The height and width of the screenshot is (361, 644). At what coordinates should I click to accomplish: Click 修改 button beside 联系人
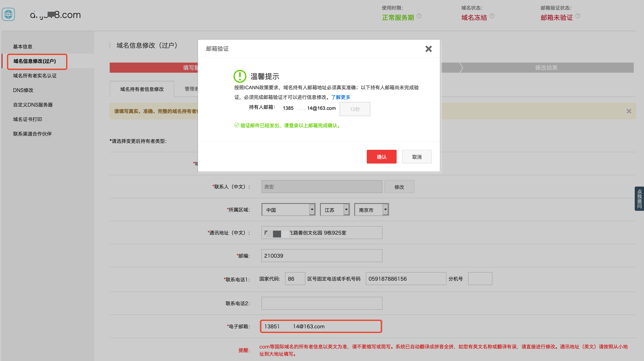pyautogui.click(x=399, y=187)
